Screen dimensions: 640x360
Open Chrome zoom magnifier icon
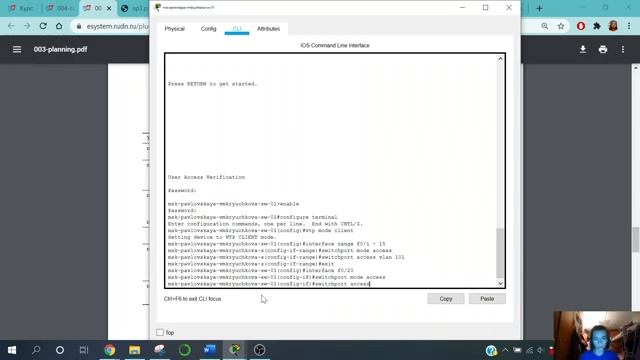(545, 26)
